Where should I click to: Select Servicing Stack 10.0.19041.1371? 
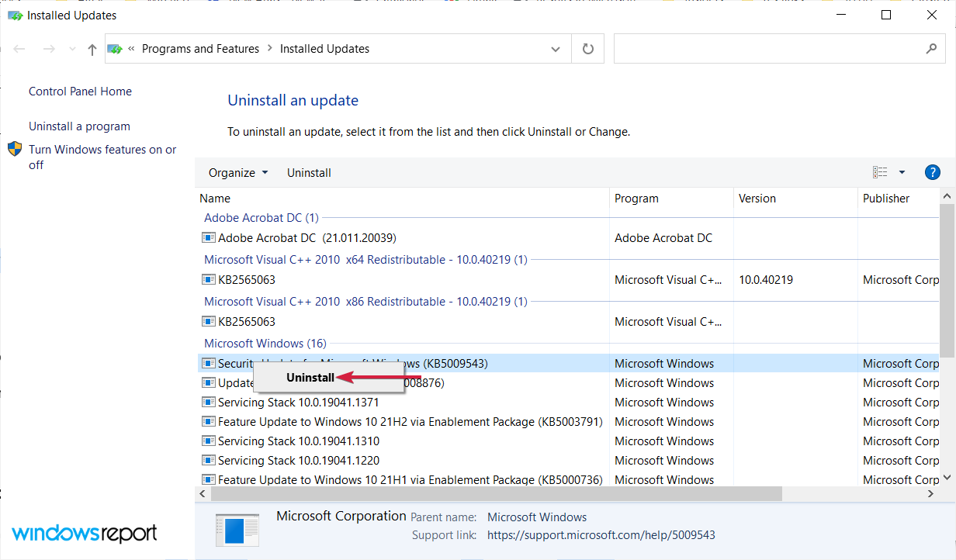click(299, 403)
